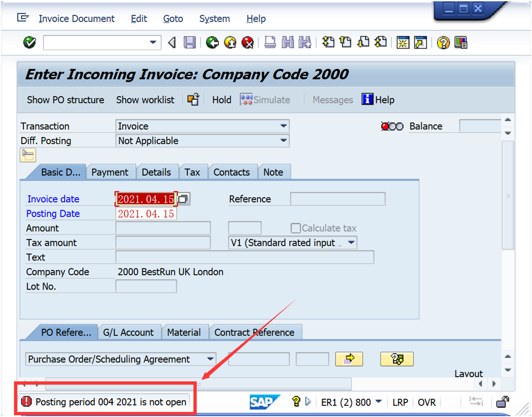Click the Reference input field
This screenshot has height=417, width=532.
point(338,199)
